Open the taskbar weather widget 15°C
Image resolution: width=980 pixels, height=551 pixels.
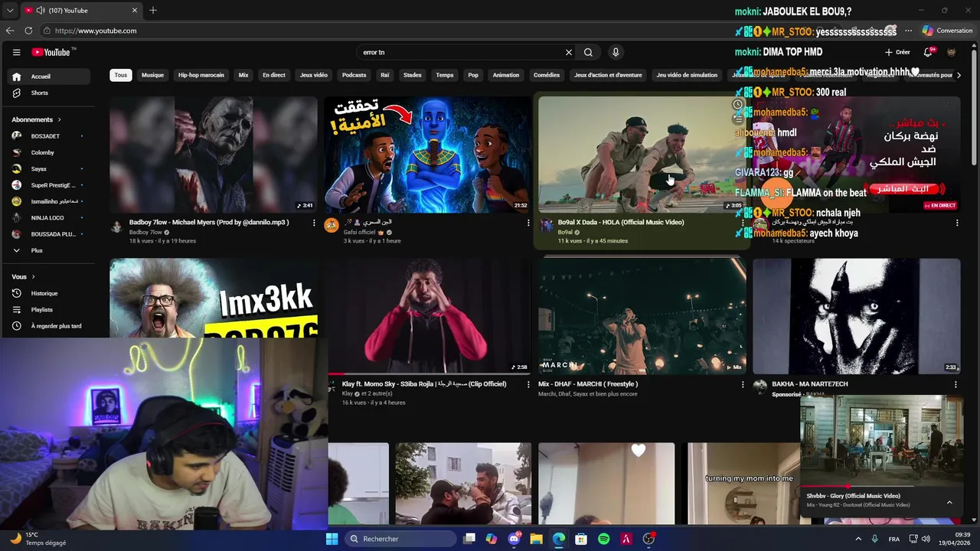[x=38, y=539]
